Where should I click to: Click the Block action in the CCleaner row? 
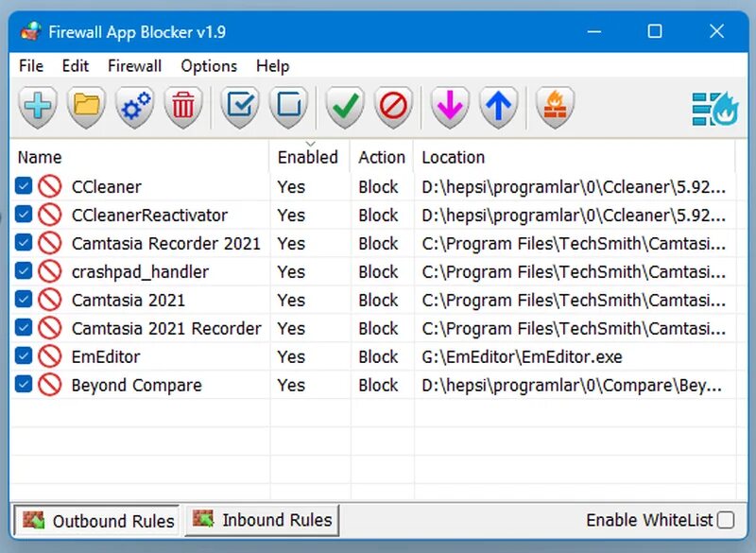click(x=379, y=186)
